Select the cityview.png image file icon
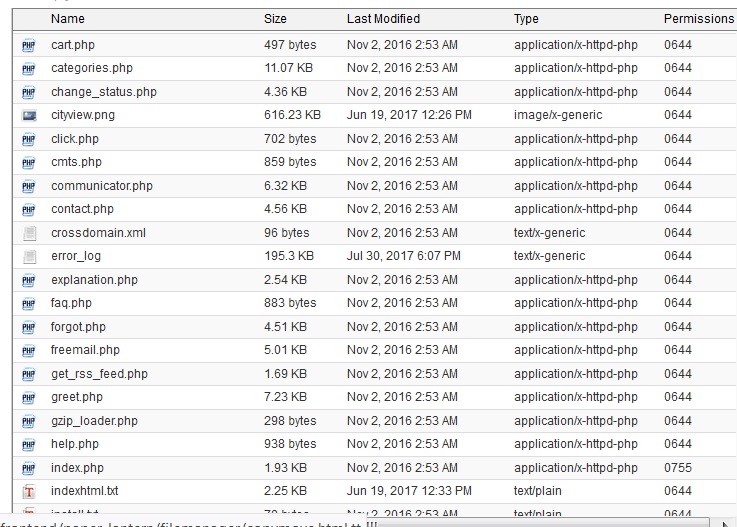 click(x=28, y=116)
